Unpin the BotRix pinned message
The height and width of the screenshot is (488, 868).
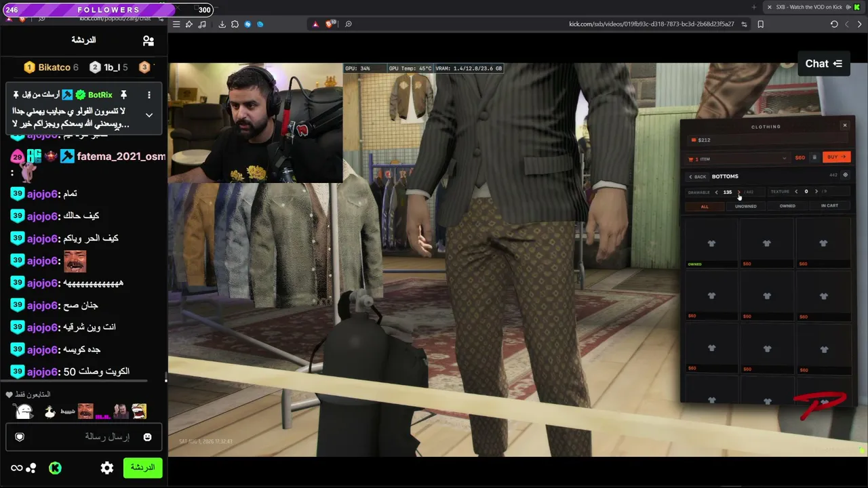(x=123, y=95)
